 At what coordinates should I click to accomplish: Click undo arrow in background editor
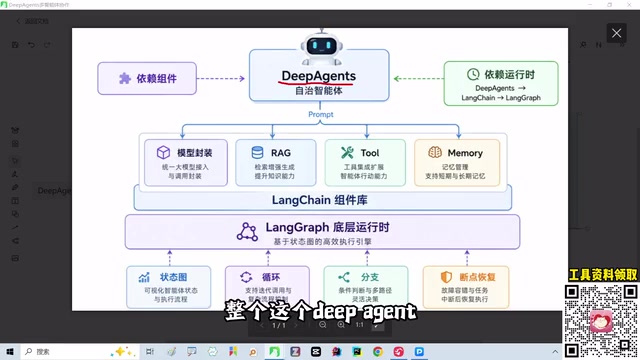tap(31, 44)
